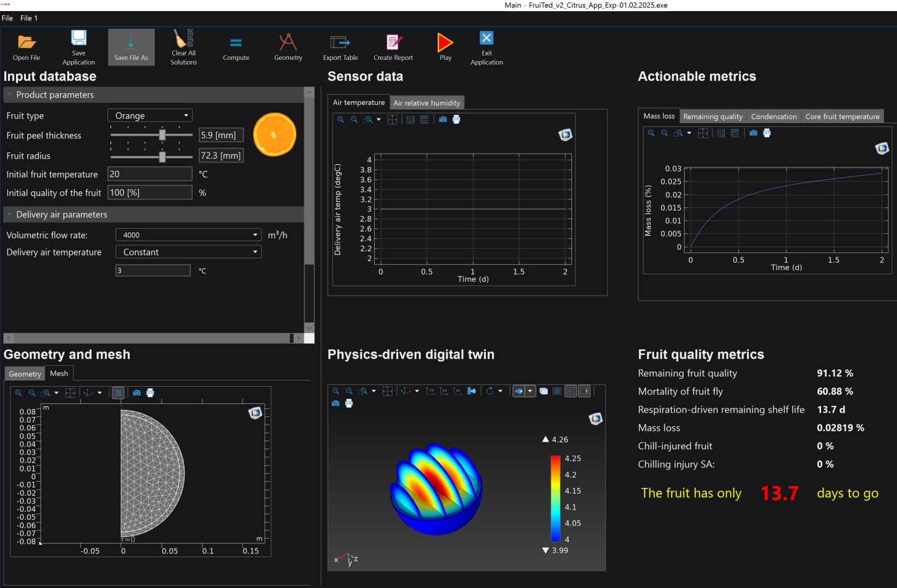This screenshot has height=588, width=897.
Task: Click the Save File As button
Action: pyautogui.click(x=131, y=47)
